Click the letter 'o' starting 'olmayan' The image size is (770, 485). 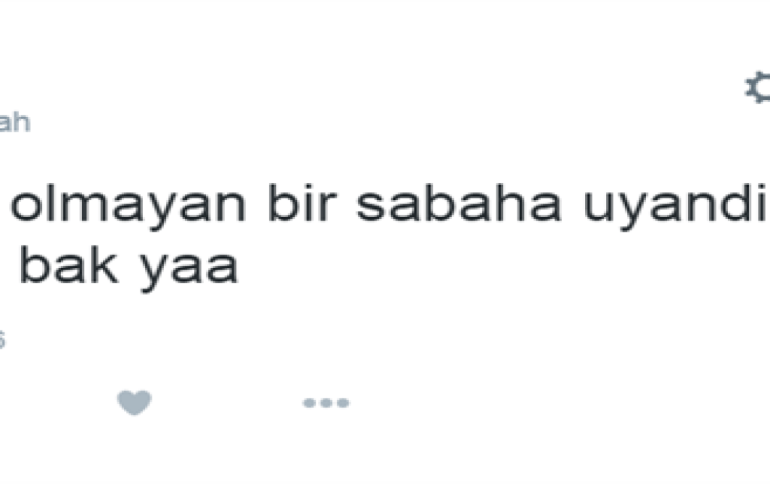[x=24, y=207]
